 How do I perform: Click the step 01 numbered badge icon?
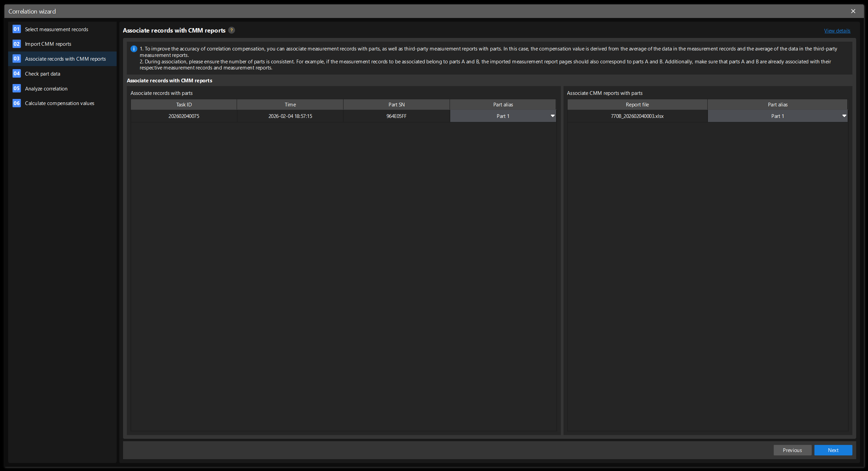click(x=16, y=29)
